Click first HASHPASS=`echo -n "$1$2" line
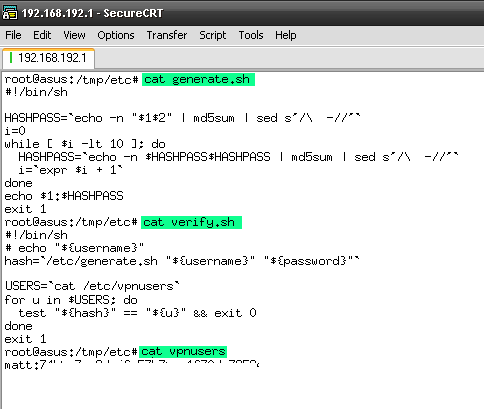Image resolution: width=484 pixels, height=409 pixels. tap(183, 118)
